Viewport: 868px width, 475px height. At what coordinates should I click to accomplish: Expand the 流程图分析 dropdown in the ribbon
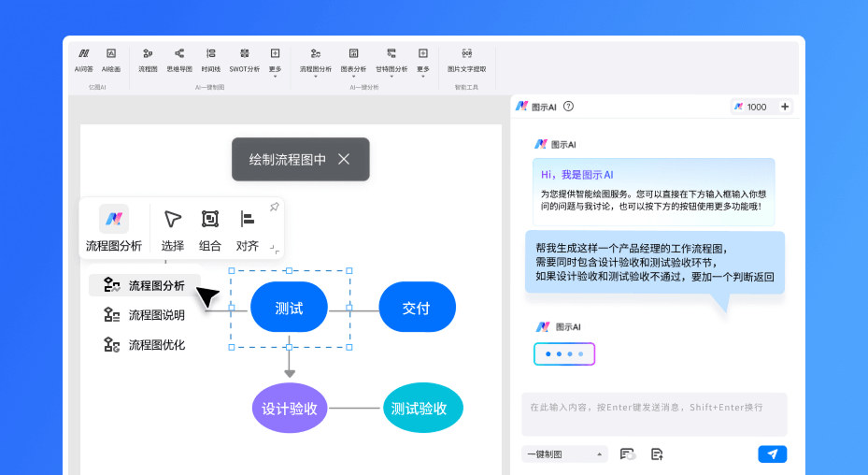pos(316,62)
